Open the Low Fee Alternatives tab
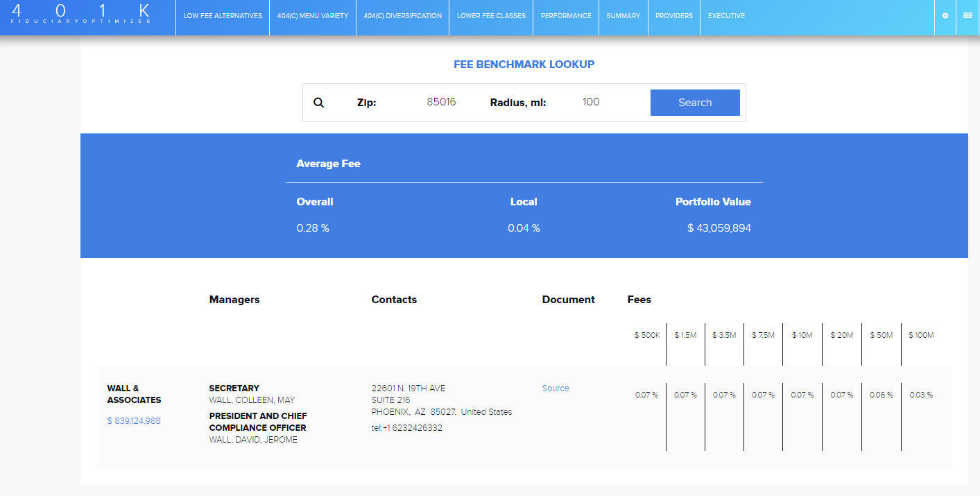 [x=223, y=16]
